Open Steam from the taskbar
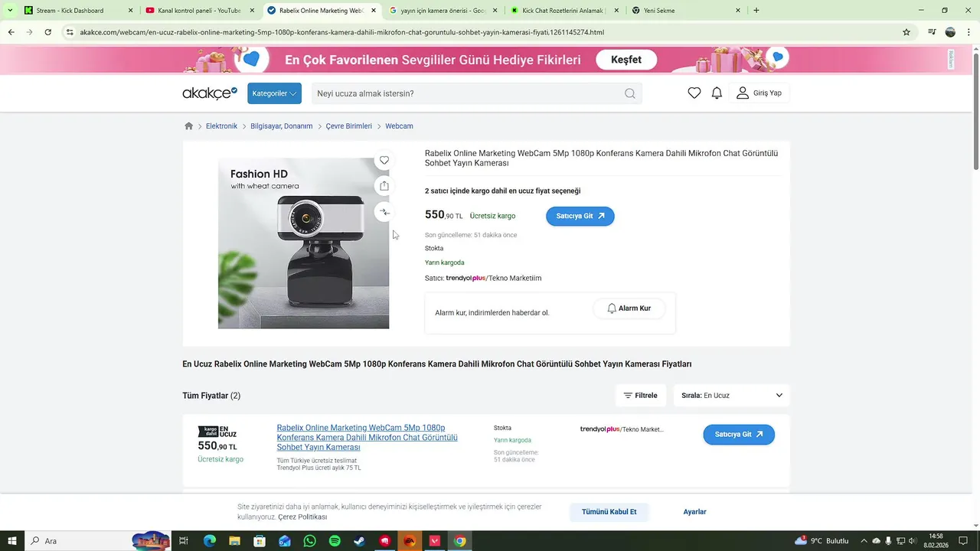 (359, 541)
